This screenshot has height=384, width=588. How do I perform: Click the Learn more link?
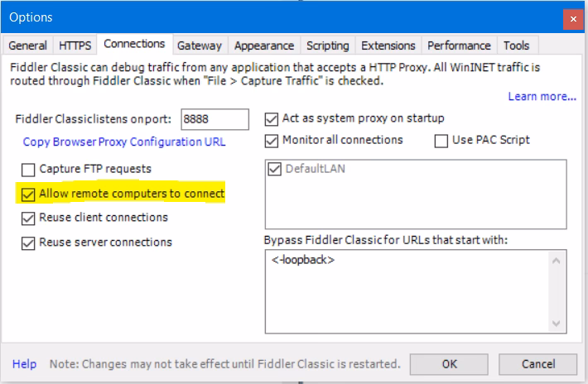pyautogui.click(x=542, y=97)
